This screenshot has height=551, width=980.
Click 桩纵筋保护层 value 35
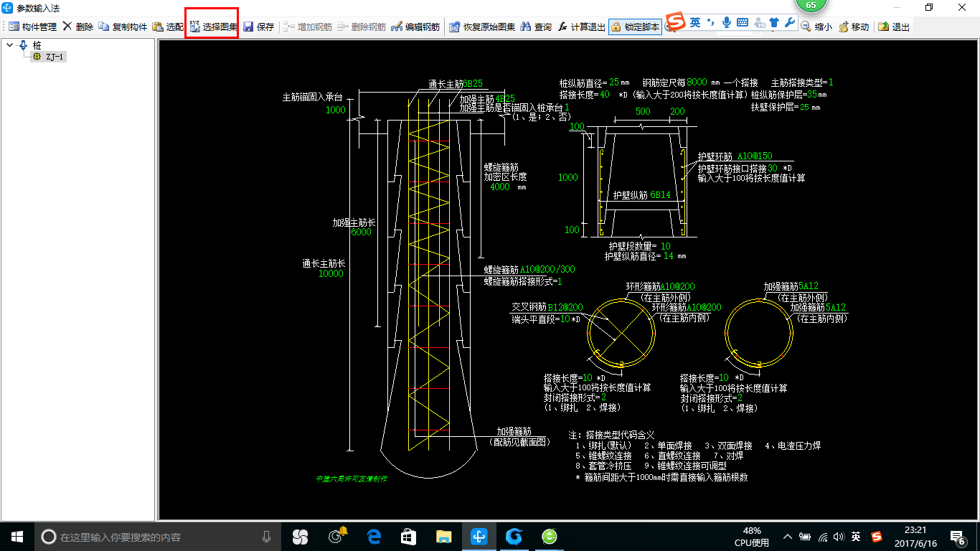point(812,94)
